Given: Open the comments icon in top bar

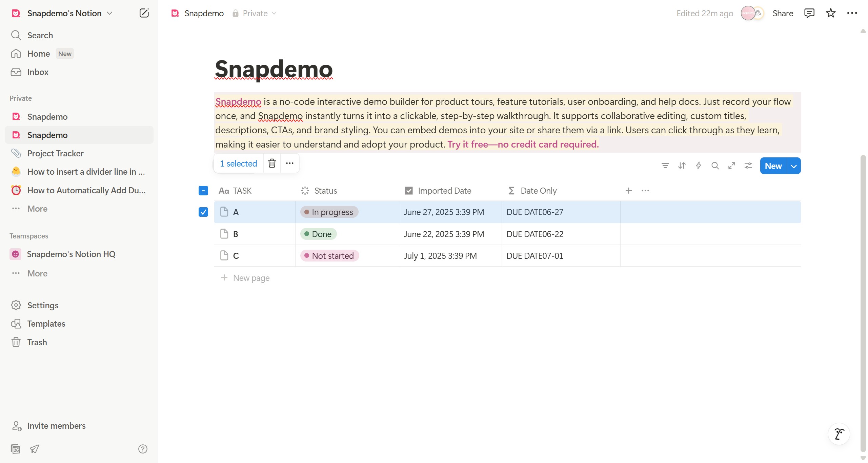Looking at the screenshot, I should (x=809, y=13).
